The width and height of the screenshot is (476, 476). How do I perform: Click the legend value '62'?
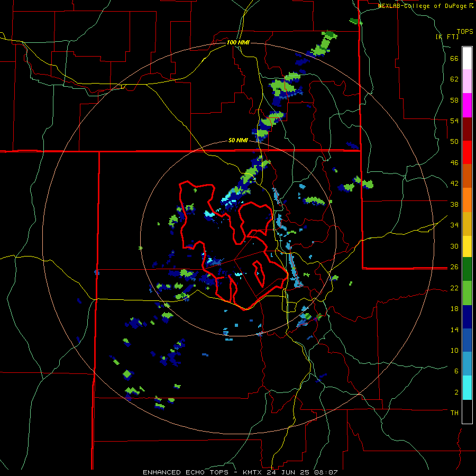pyautogui.click(x=454, y=79)
